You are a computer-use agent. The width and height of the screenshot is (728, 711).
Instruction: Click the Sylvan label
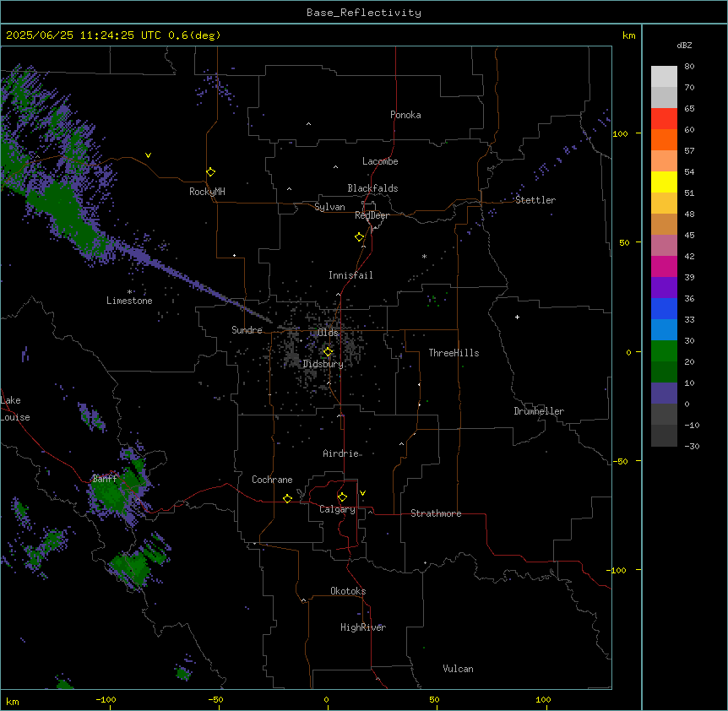[329, 207]
